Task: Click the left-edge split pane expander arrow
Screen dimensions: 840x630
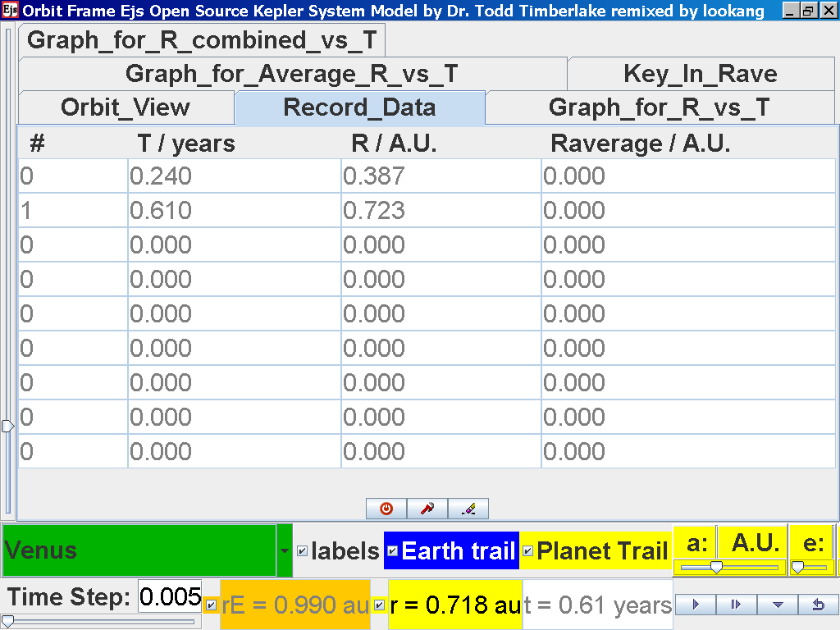Action: pos(7,426)
